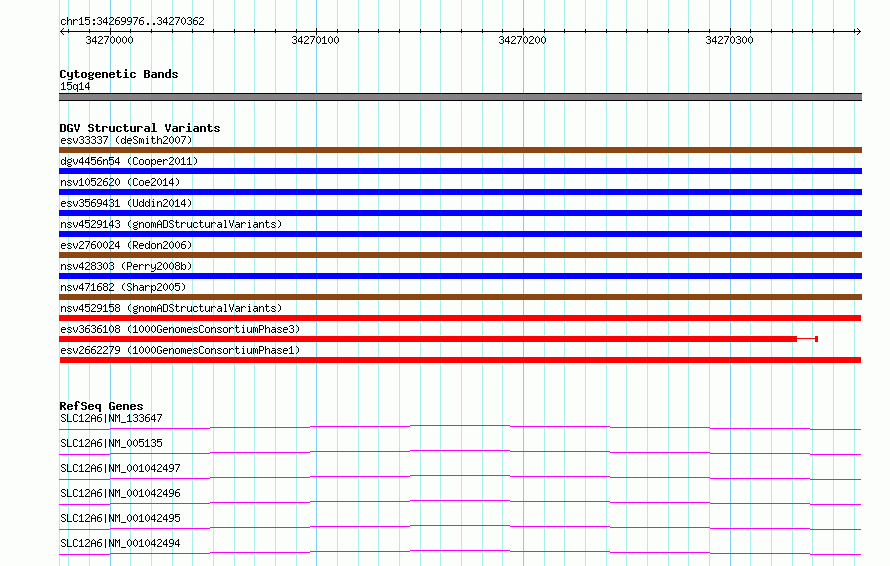The image size is (890, 566).
Task: Open esv3636108 1000GenomesConsortiumPhase3 label
Action: (180, 329)
